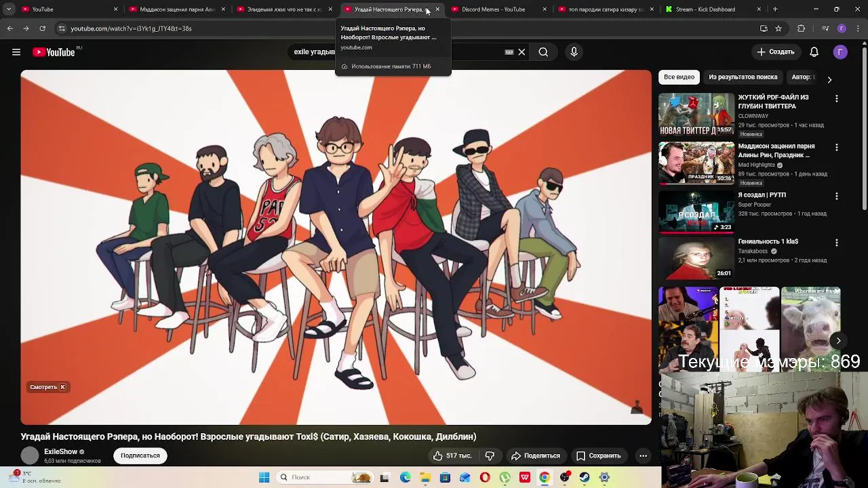Click the Смотреть K overlay button
Viewport: 868px width, 488px height.
click(48, 387)
